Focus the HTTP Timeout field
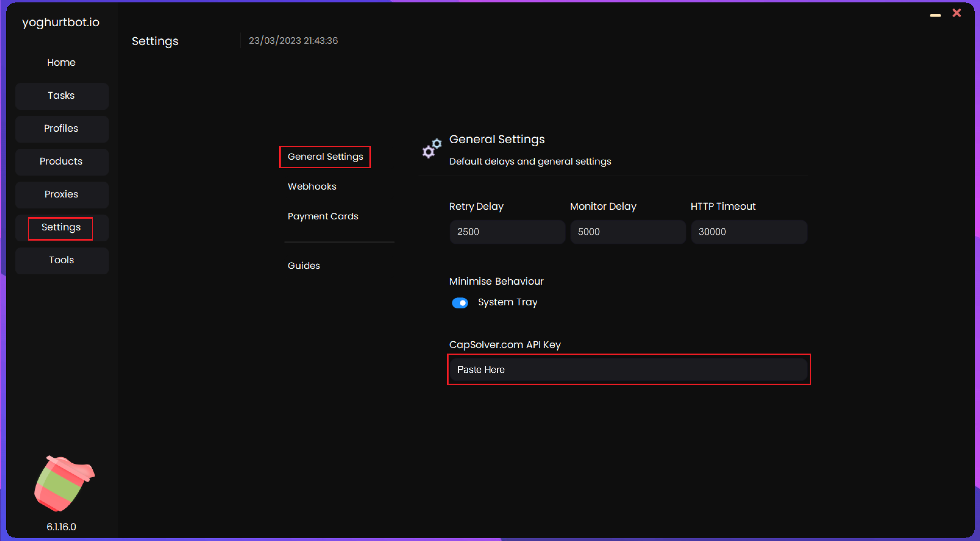The height and width of the screenshot is (541, 980). [x=748, y=232]
